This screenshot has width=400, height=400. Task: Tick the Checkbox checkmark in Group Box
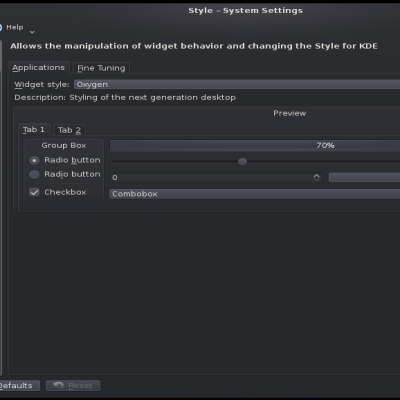(34, 192)
